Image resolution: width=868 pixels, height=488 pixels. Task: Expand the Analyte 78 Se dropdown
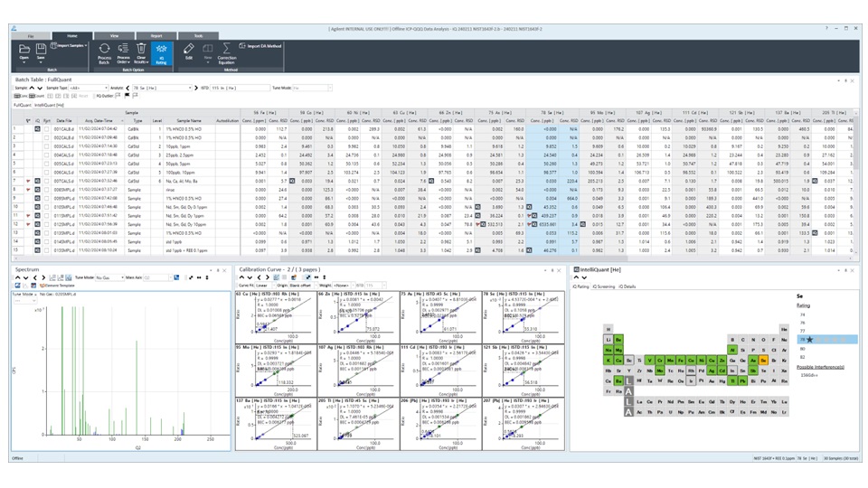190,89
